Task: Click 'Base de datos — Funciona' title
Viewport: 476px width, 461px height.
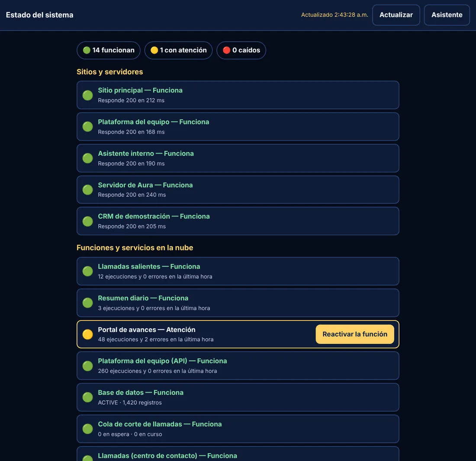Action: click(141, 393)
